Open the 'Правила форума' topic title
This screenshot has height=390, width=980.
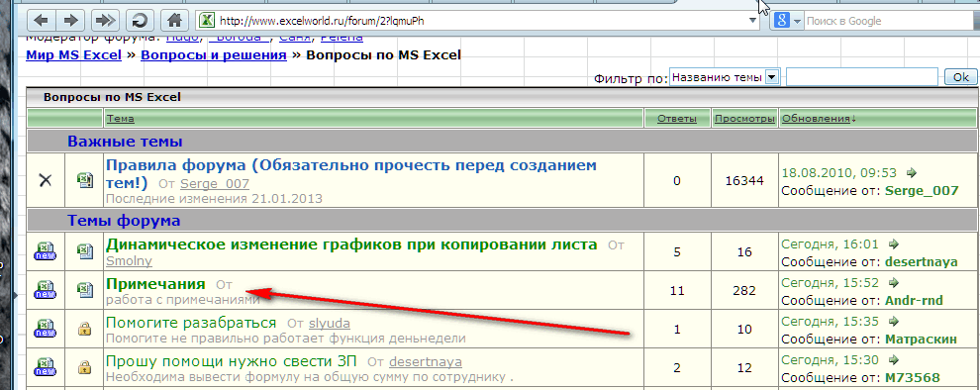(351, 174)
